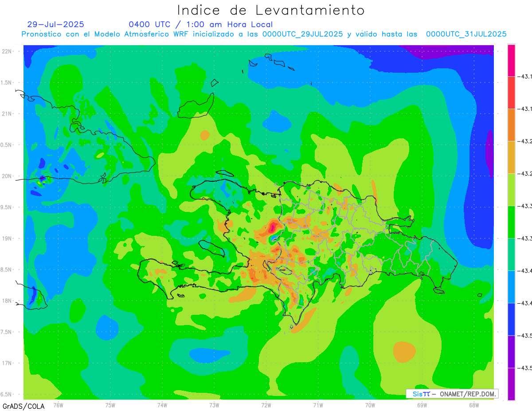Image resolution: width=532 pixels, height=411 pixels.
Task: Pick the bright green legend swatch
Action: [511, 222]
